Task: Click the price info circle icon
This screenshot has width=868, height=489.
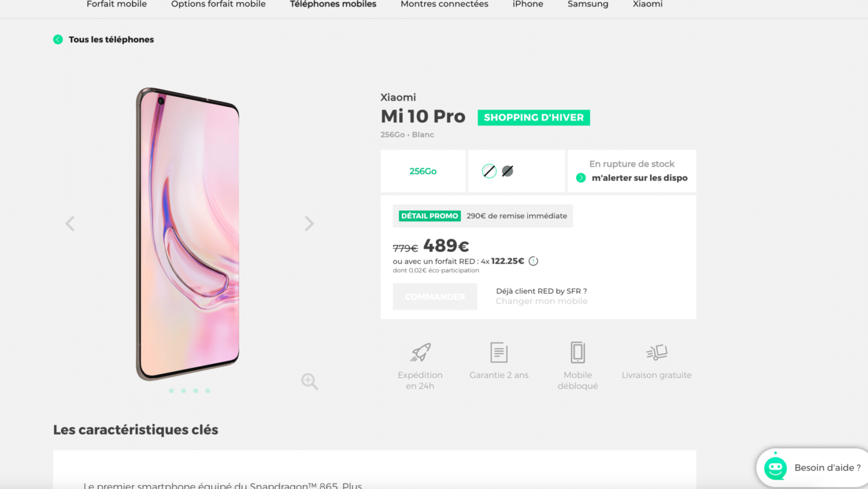Action: [x=533, y=261]
